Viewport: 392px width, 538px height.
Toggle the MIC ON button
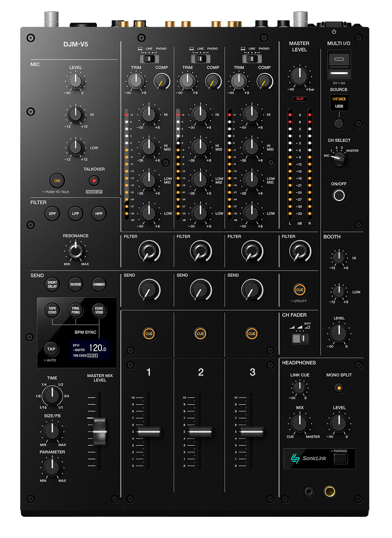pos(58,181)
